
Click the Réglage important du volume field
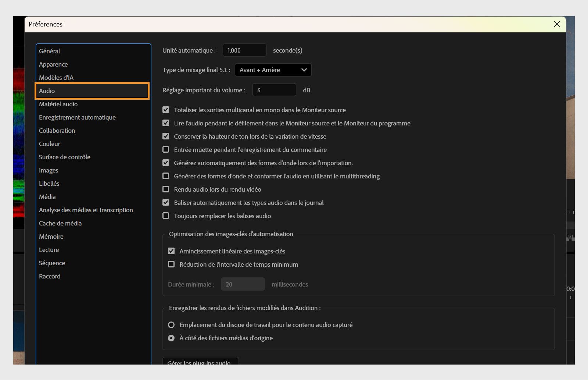click(274, 90)
